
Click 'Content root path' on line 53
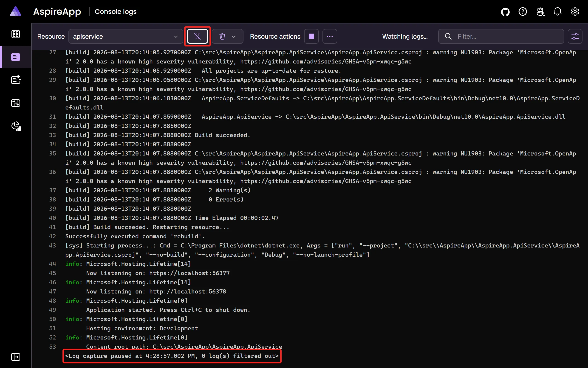184,347
